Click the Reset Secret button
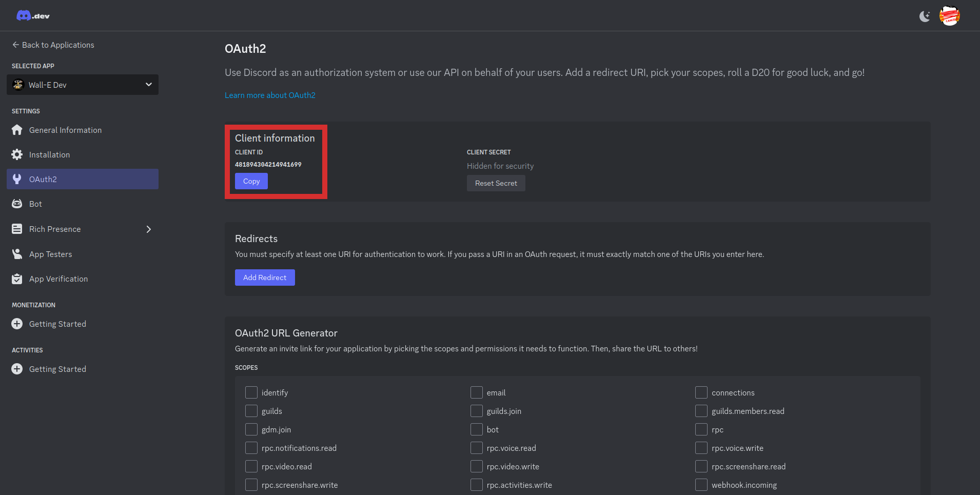980x495 pixels. pos(496,183)
